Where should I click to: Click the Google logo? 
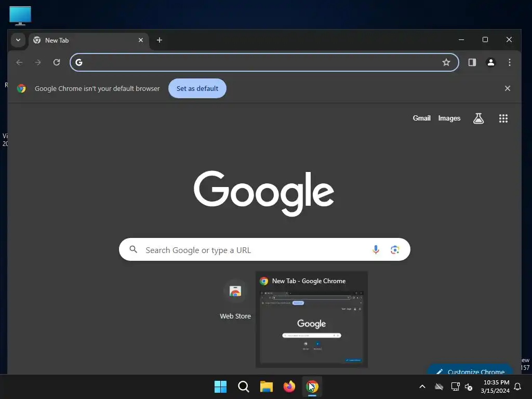point(264,193)
